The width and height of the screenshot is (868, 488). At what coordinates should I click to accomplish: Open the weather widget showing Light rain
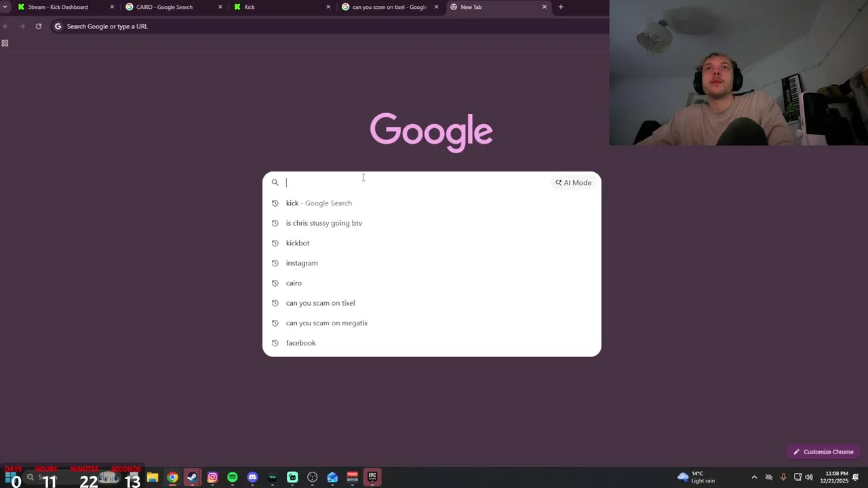696,477
